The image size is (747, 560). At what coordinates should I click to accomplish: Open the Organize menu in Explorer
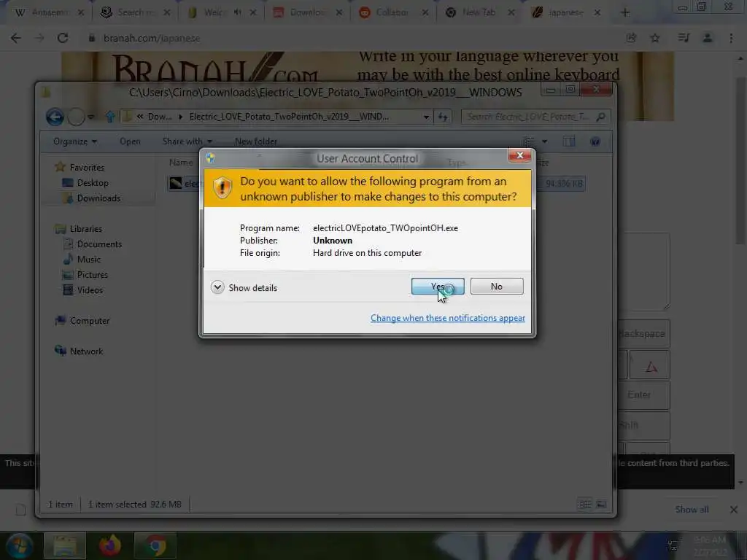(x=75, y=141)
